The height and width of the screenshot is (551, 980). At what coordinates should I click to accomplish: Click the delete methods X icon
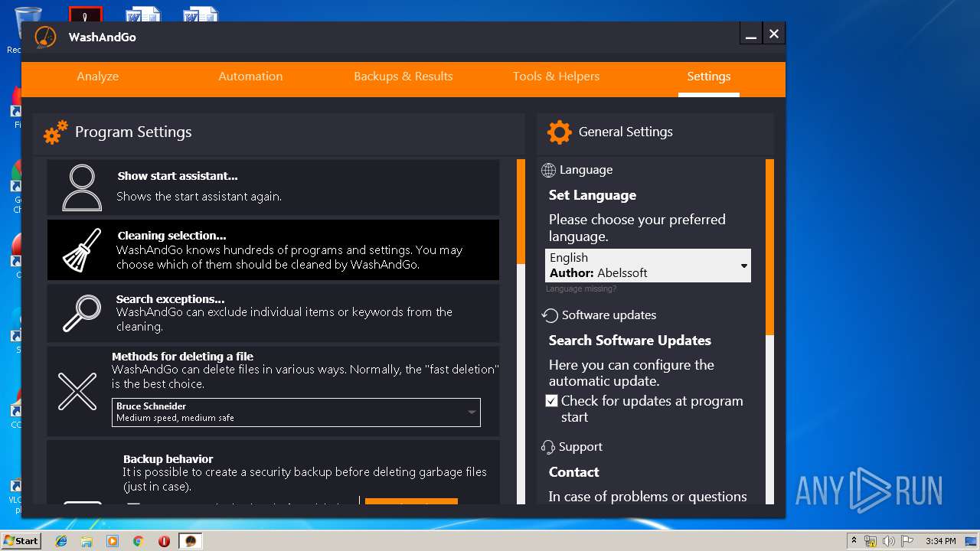77,391
